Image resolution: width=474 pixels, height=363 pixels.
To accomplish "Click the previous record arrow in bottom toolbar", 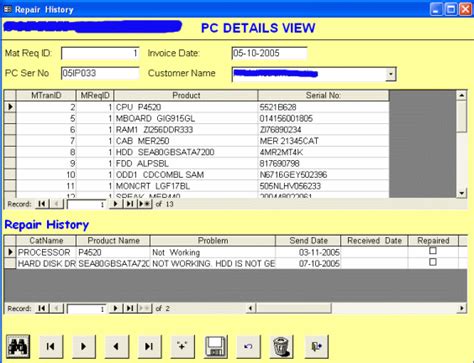I will 116,347.
